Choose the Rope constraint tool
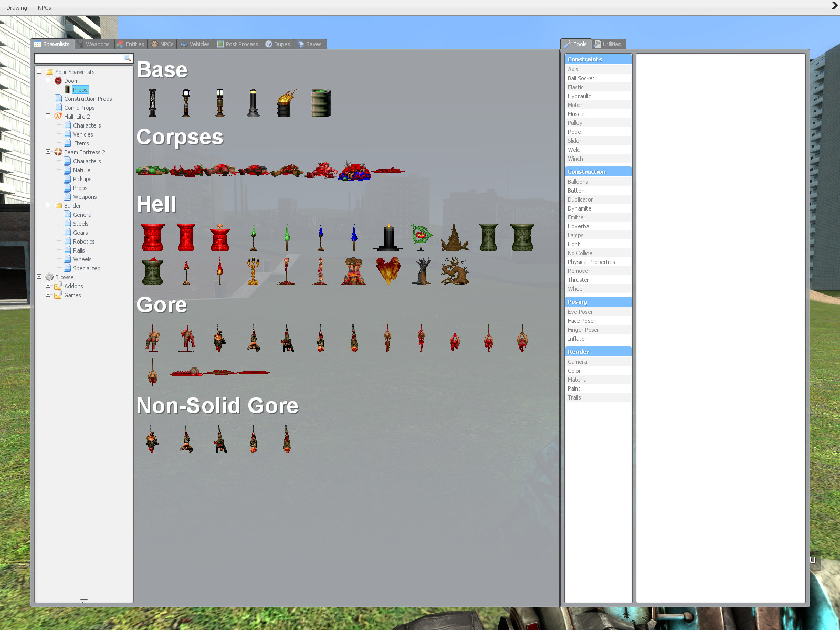The height and width of the screenshot is (630, 840). click(598, 132)
